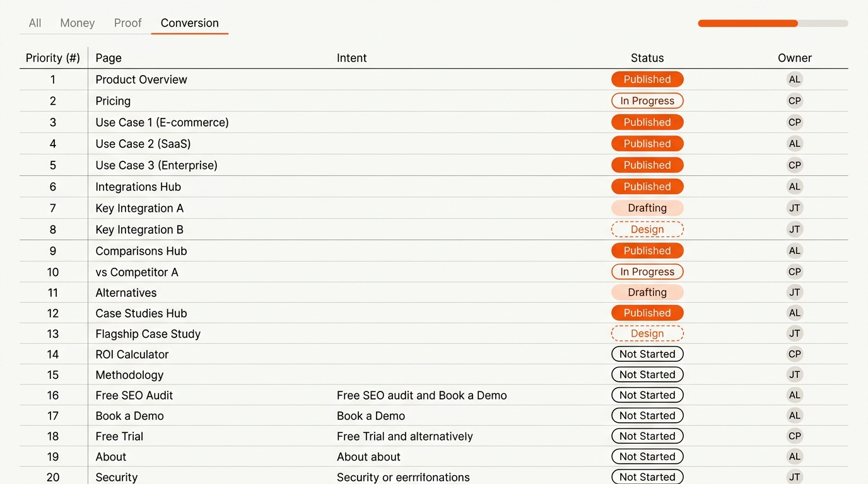Viewport: 868px width, 484px height.
Task: Click the AL owner avatar for Use Case 2 (SaaS)
Action: (x=795, y=144)
